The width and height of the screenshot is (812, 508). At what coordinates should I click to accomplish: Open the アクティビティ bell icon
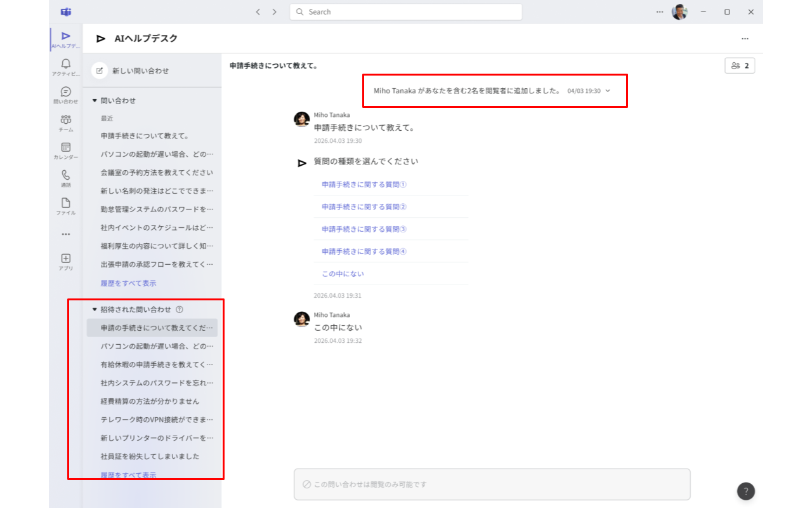65,67
